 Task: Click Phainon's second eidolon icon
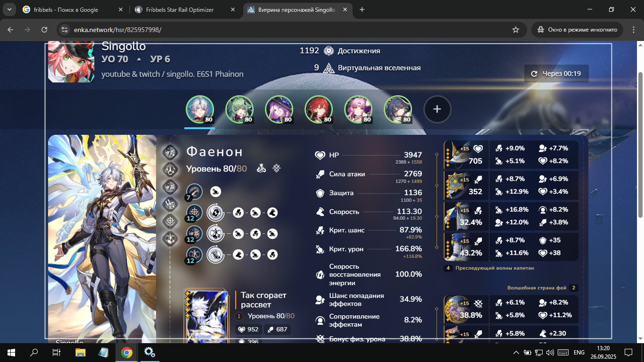tap(170, 169)
